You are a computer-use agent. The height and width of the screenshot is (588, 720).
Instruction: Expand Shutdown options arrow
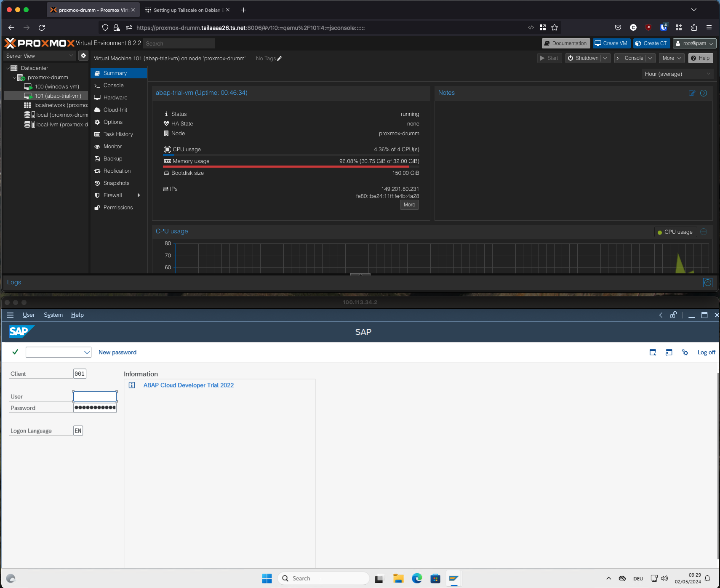[x=605, y=58]
